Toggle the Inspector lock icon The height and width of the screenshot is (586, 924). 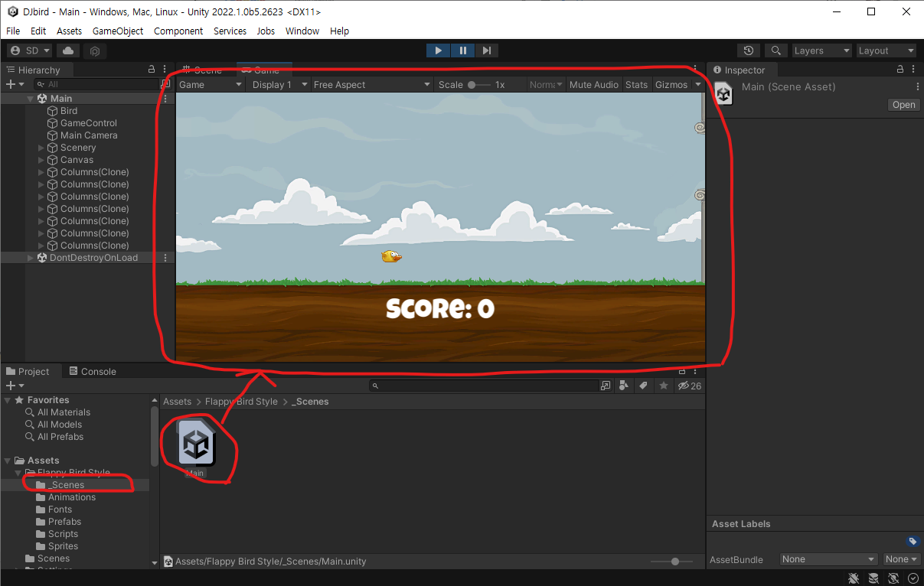click(x=900, y=70)
